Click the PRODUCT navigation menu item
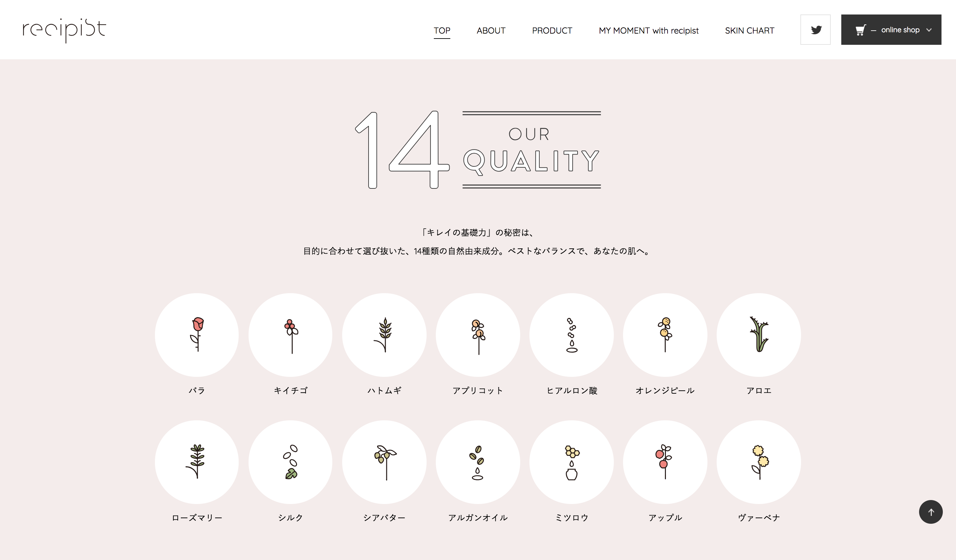Viewport: 956px width, 560px height. pyautogui.click(x=552, y=30)
